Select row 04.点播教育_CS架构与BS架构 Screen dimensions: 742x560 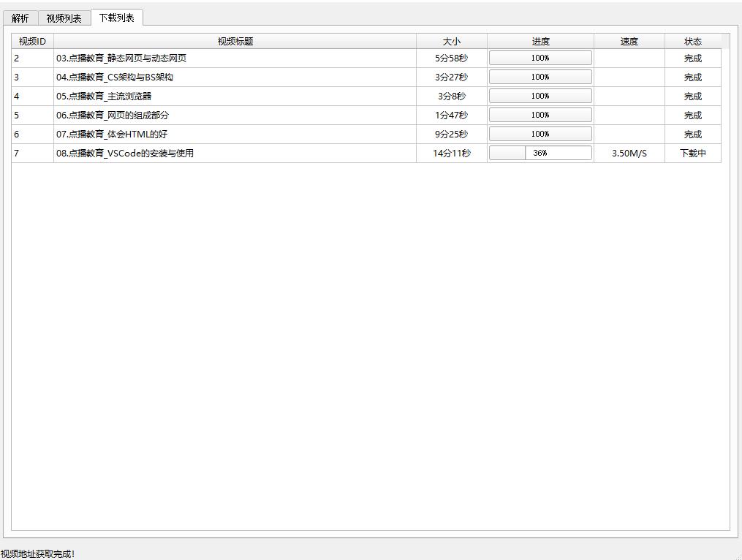(x=366, y=77)
